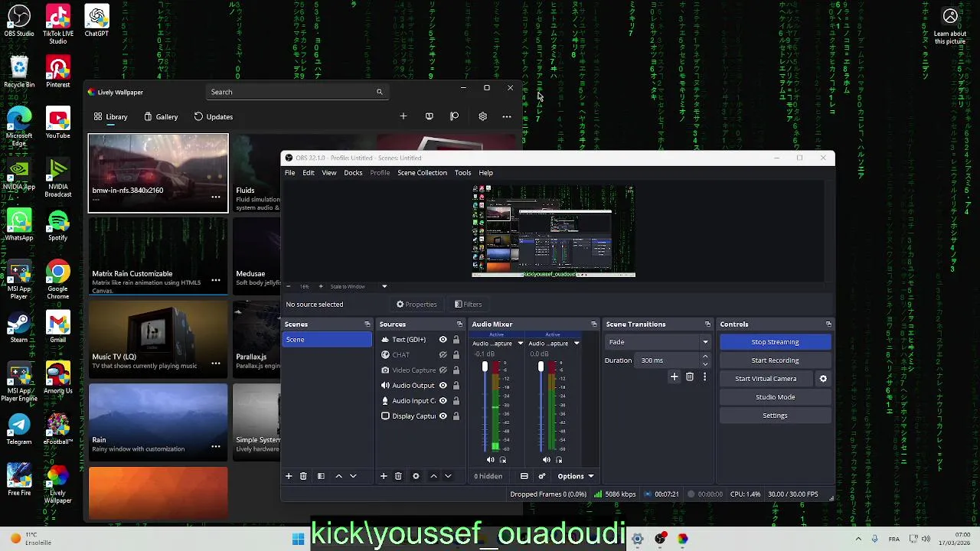Increase transition duration stepper up
980x551 pixels.
click(x=705, y=357)
